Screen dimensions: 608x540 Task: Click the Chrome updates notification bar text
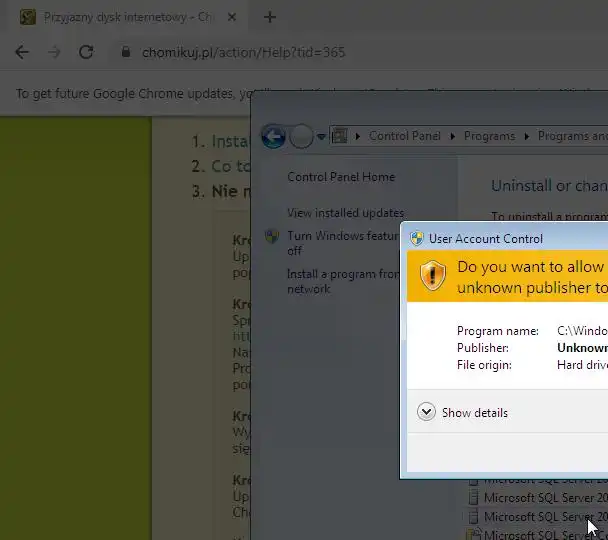coord(134,94)
